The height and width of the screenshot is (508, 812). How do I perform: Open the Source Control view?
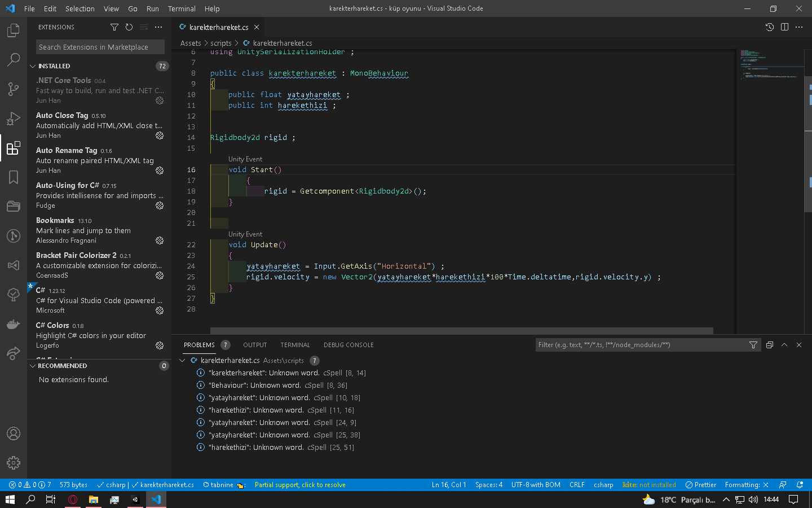click(x=14, y=89)
